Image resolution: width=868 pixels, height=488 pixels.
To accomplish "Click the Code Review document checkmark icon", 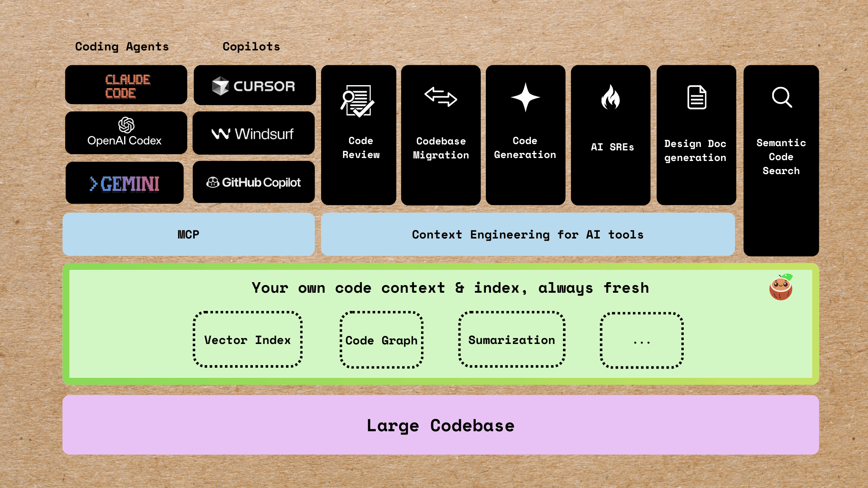I will pyautogui.click(x=358, y=101).
